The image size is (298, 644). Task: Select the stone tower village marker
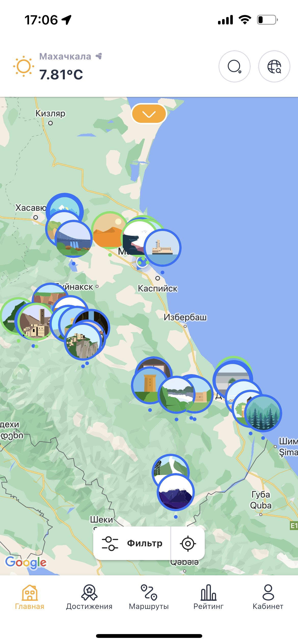point(36,321)
